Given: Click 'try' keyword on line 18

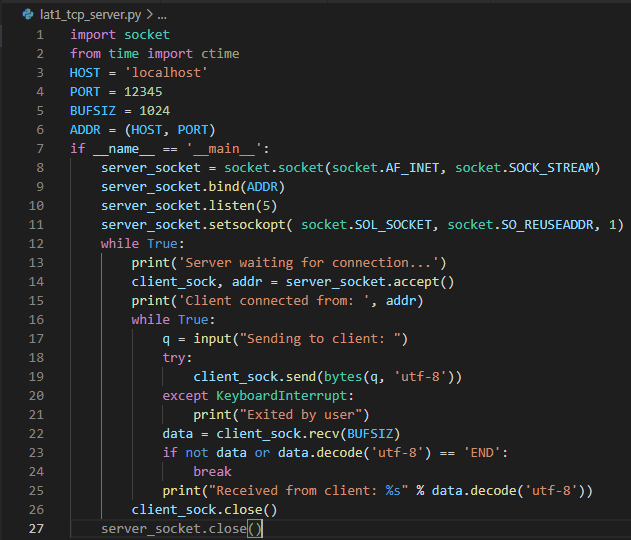Looking at the screenshot, I should (x=174, y=358).
